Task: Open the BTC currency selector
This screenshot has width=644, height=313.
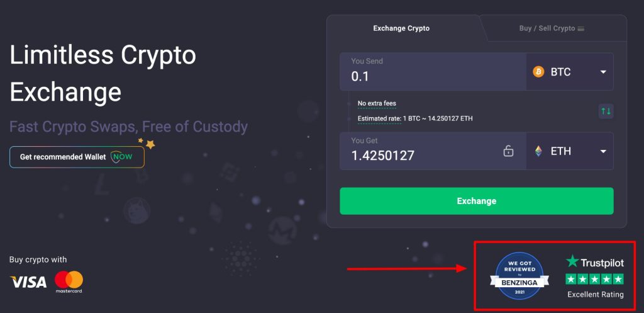Action: pos(570,72)
